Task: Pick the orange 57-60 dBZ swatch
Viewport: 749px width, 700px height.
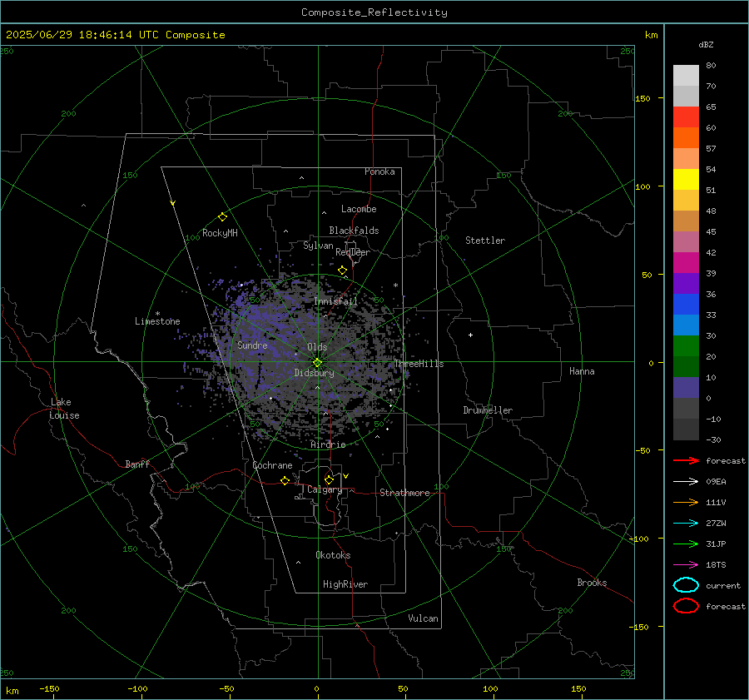Action: (x=686, y=138)
